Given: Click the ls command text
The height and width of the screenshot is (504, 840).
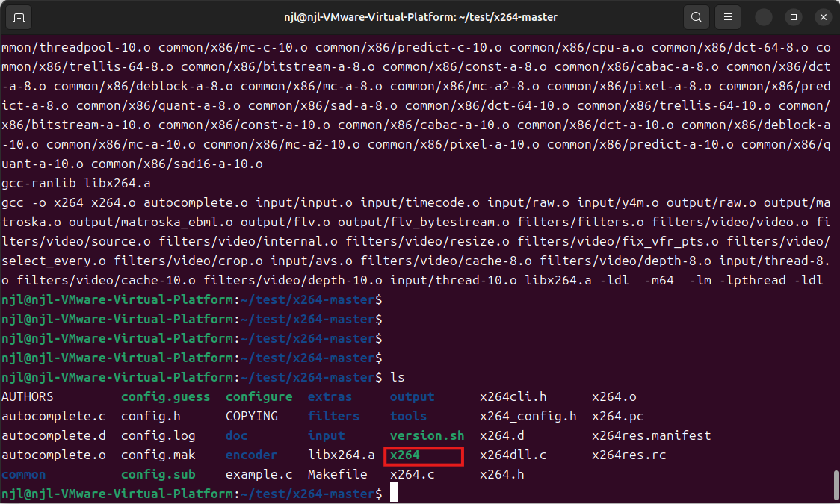Looking at the screenshot, I should pyautogui.click(x=398, y=377).
